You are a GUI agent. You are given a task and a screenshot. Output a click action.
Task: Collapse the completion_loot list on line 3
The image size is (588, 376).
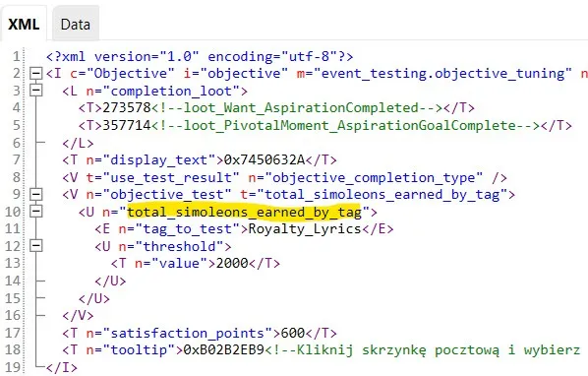pos(35,91)
